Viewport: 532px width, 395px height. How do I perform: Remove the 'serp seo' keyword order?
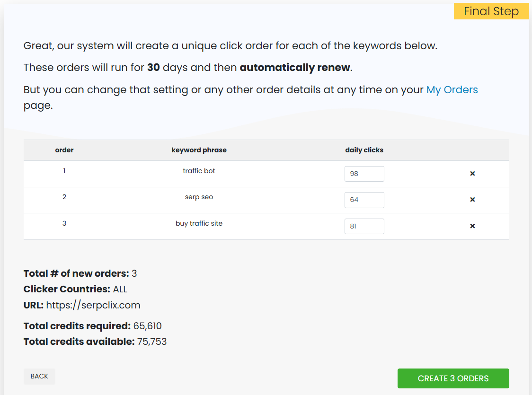pos(472,200)
